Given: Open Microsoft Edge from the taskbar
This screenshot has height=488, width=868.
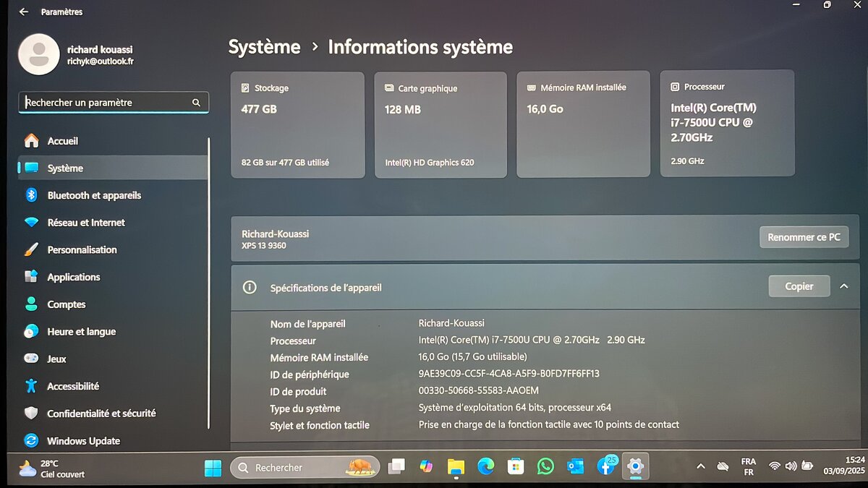Looking at the screenshot, I should point(485,467).
